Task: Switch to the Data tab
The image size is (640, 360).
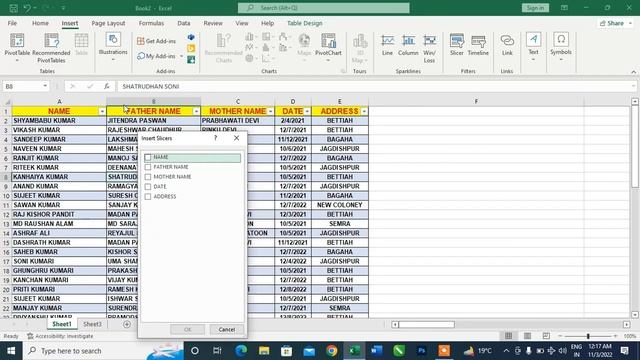Action: 184,23
